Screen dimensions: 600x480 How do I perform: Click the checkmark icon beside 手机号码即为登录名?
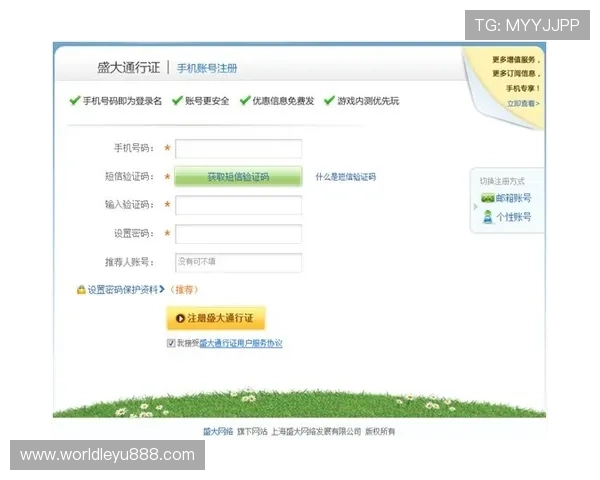point(75,101)
